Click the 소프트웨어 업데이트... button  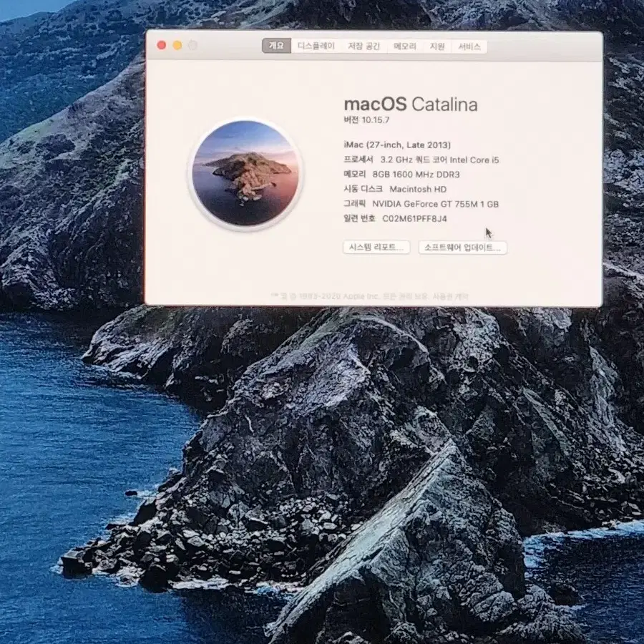(462, 248)
